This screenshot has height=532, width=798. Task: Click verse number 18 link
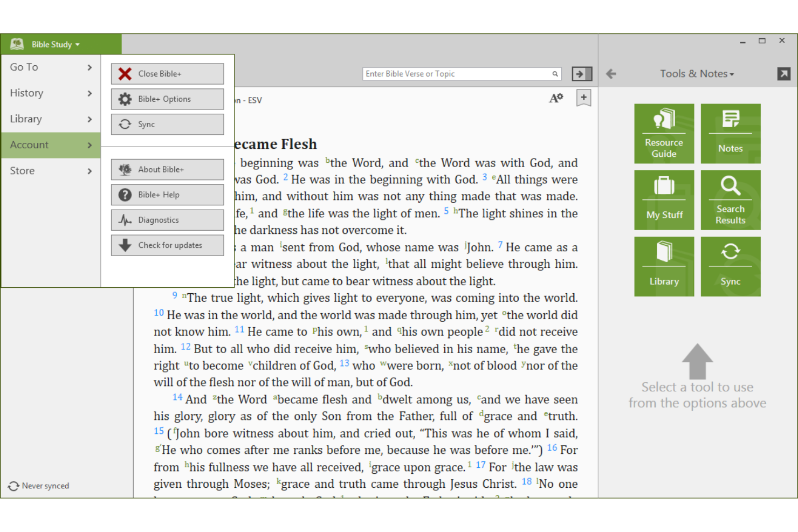pyautogui.click(x=527, y=481)
